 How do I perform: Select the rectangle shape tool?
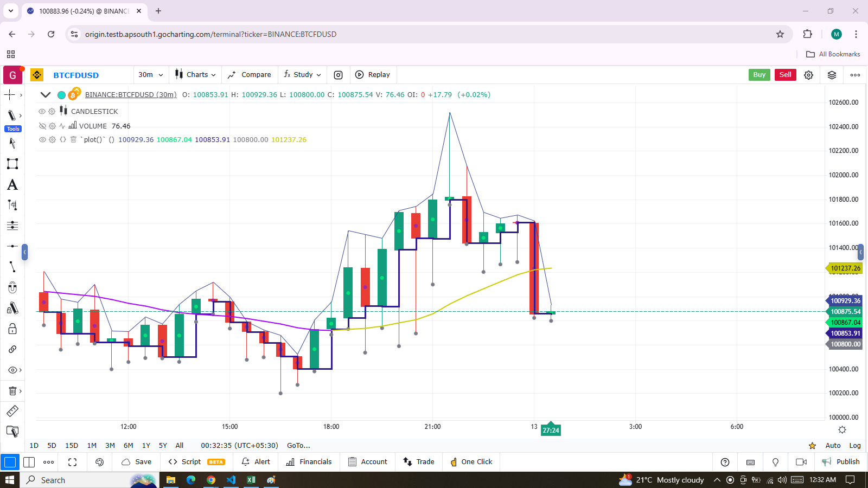pos(12,164)
